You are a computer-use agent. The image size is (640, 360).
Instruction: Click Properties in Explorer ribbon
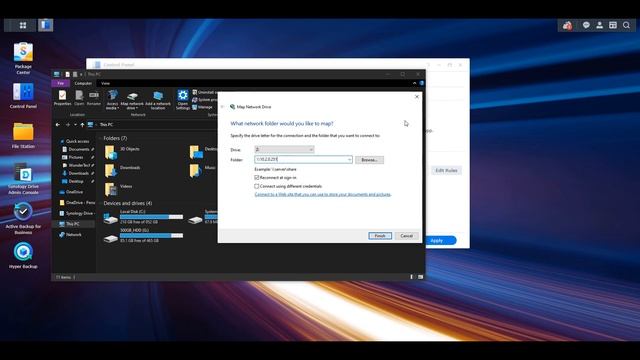click(62, 98)
